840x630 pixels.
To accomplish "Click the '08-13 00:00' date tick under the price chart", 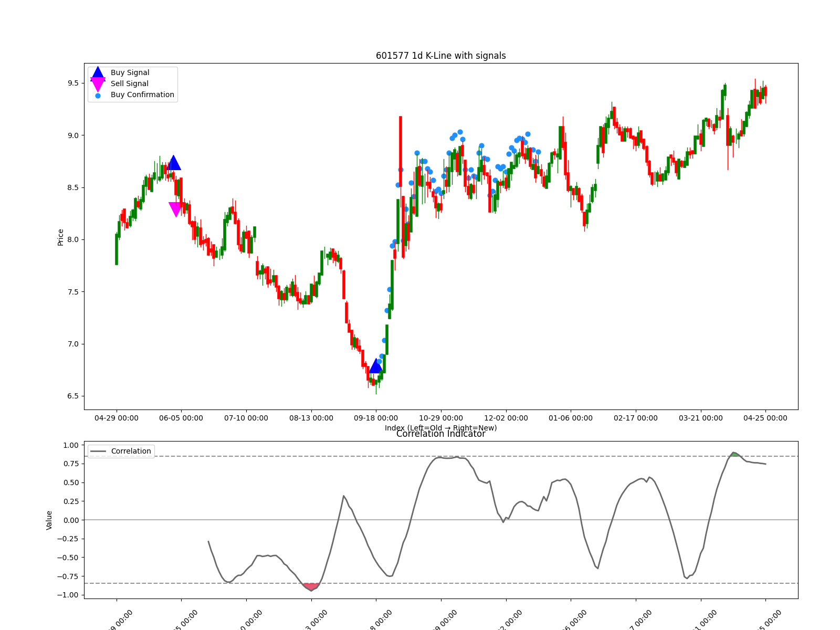I will click(311, 418).
